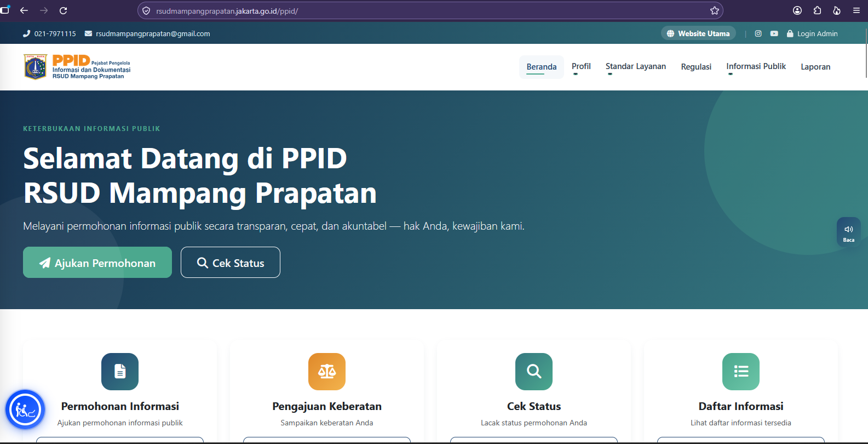Click the text Sampaikan keberatan Anda
This screenshot has width=868, height=444.
click(327, 423)
